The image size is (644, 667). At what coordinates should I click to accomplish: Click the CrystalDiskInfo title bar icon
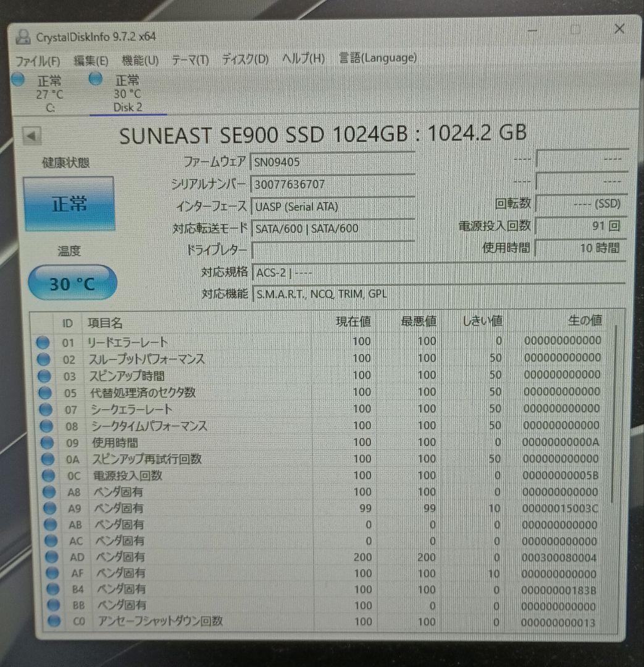click(23, 38)
